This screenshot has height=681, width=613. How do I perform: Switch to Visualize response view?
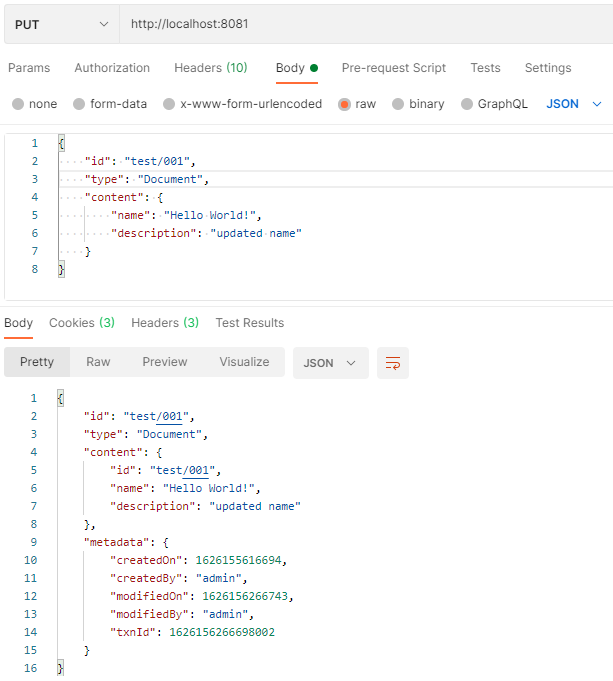[244, 362]
